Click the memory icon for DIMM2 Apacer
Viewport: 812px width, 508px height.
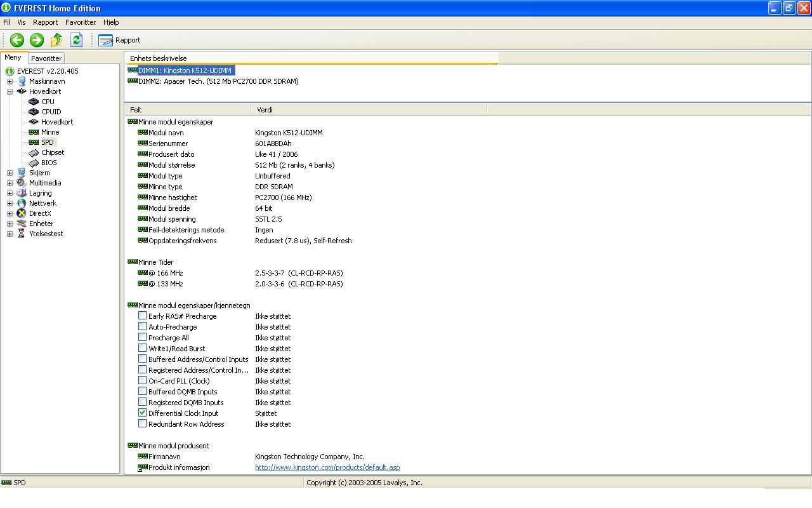pyautogui.click(x=133, y=81)
